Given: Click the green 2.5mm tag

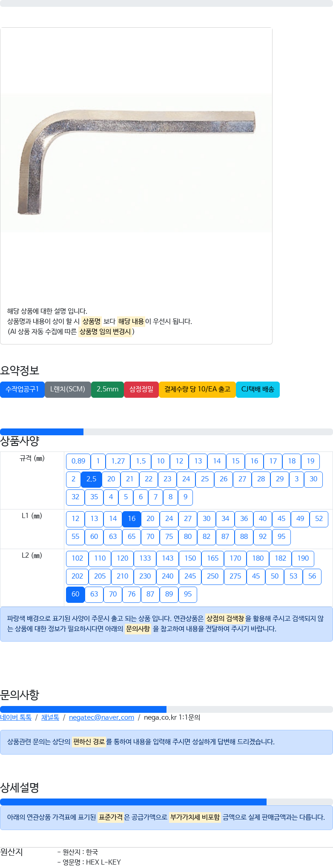Looking at the screenshot, I should 107,390.
